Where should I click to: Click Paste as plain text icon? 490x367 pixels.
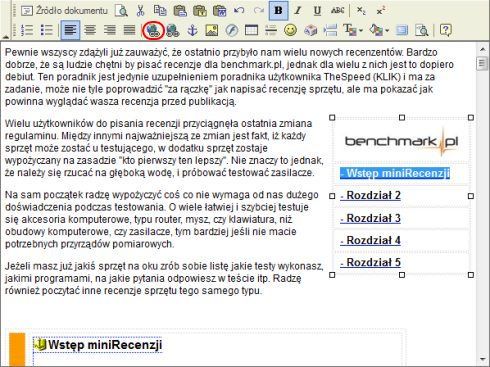pos(200,11)
